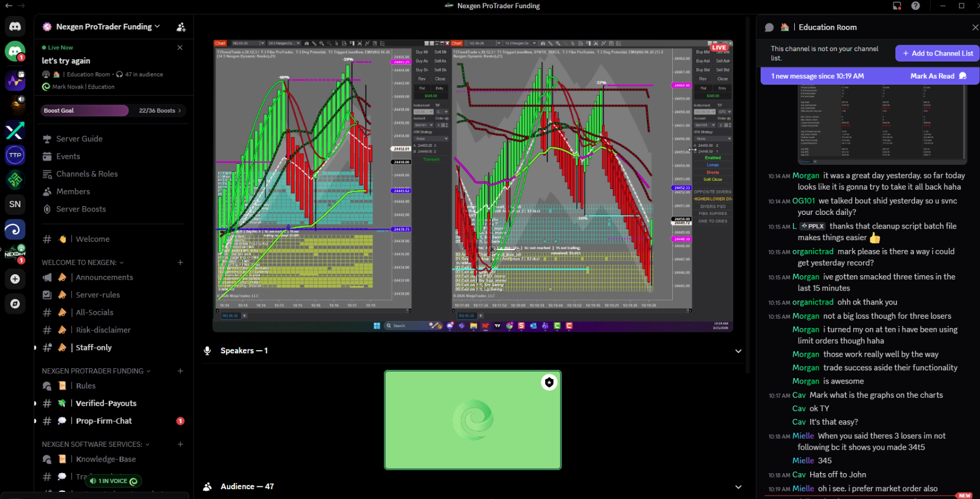Select the TTP server icon in sidebar
Image resolution: width=980 pixels, height=499 pixels.
(15, 156)
